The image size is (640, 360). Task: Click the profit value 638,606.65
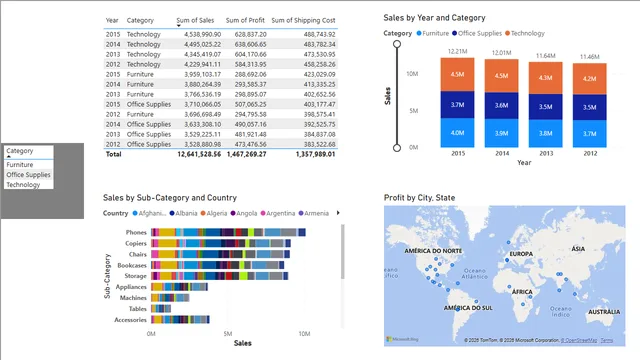(250, 44)
